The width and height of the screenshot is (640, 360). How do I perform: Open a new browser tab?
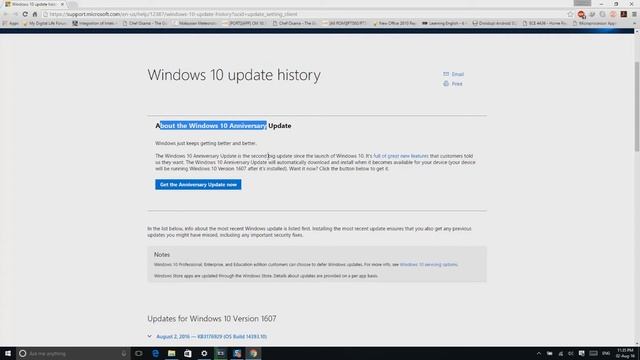(x=72, y=4)
